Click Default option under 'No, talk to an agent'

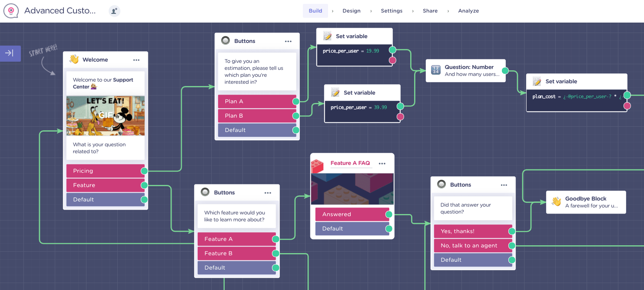(473, 260)
